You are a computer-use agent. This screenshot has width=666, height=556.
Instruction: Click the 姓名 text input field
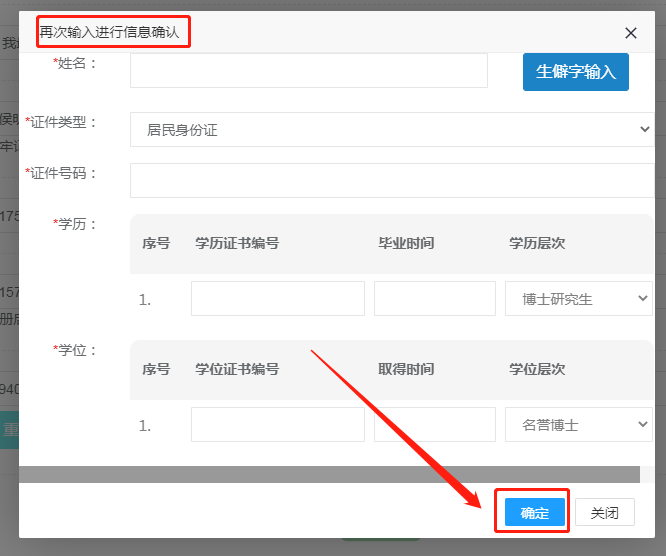308,71
